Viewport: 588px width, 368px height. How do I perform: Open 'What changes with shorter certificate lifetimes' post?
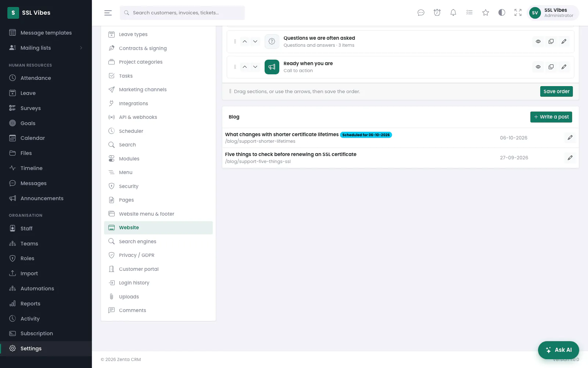point(282,135)
